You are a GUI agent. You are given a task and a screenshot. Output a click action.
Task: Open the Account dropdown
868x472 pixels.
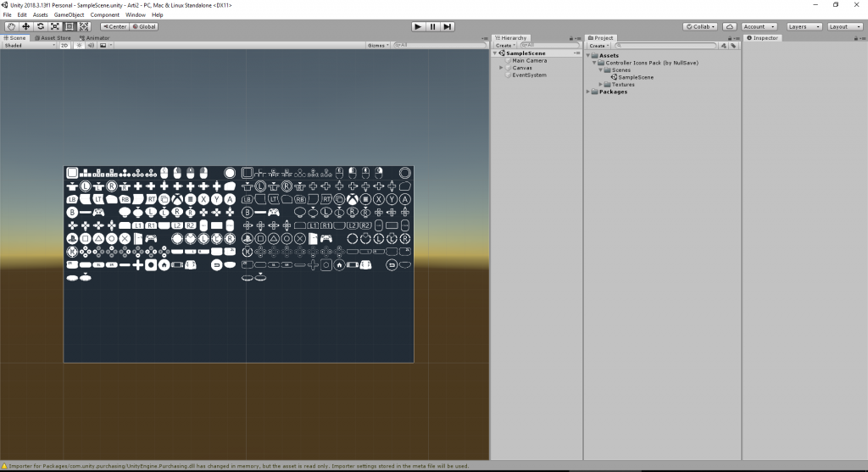759,26
